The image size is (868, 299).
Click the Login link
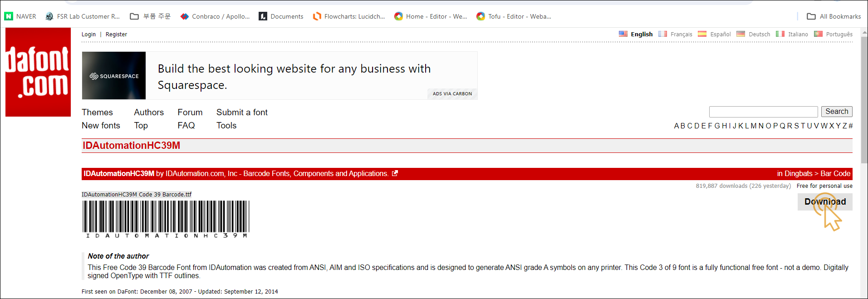click(88, 34)
